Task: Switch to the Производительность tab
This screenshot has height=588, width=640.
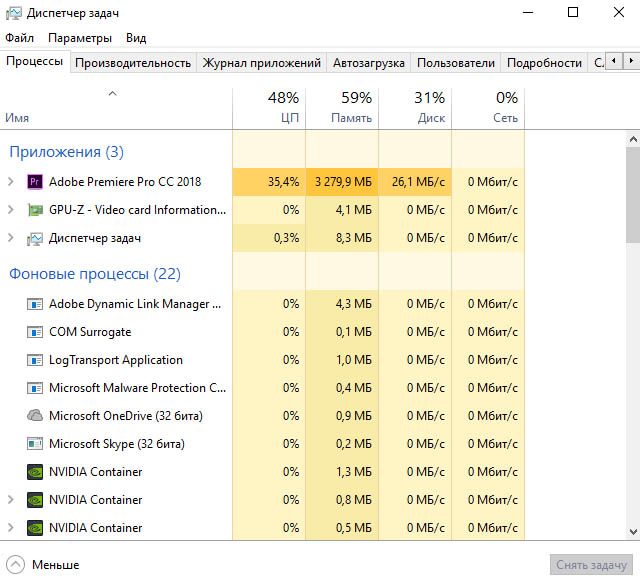Action: 133,63
